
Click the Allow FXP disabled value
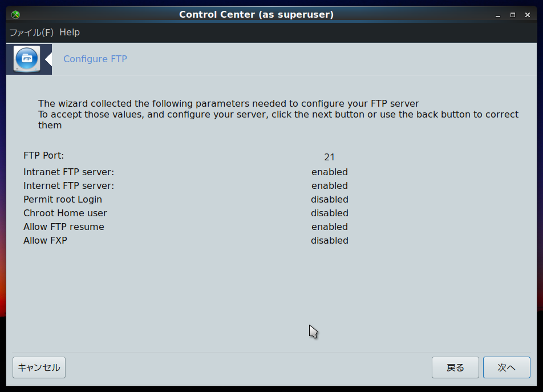pos(329,240)
